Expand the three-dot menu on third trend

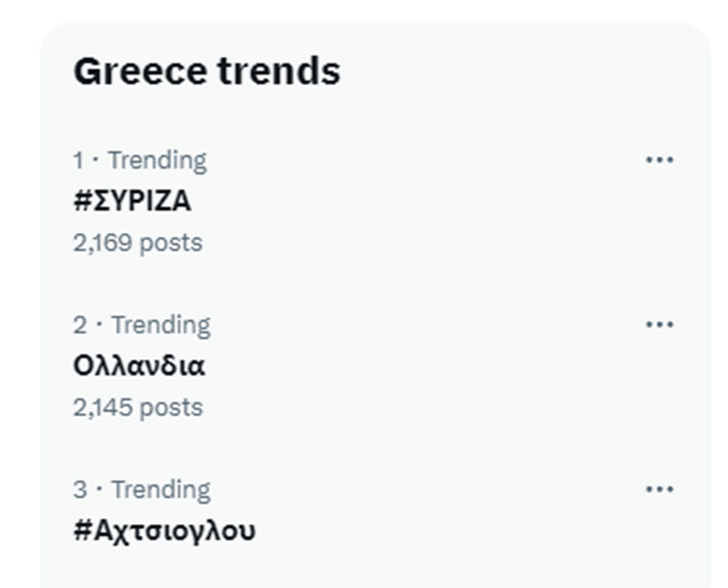659,489
